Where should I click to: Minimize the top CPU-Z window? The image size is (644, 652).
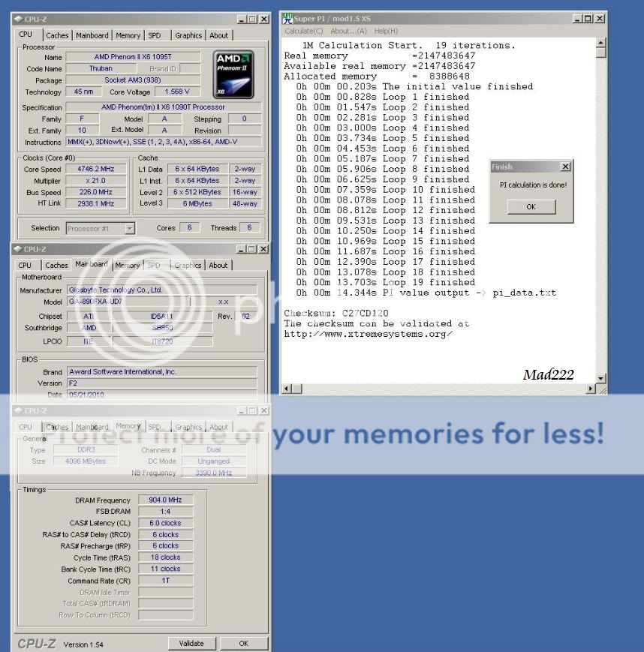[241, 20]
